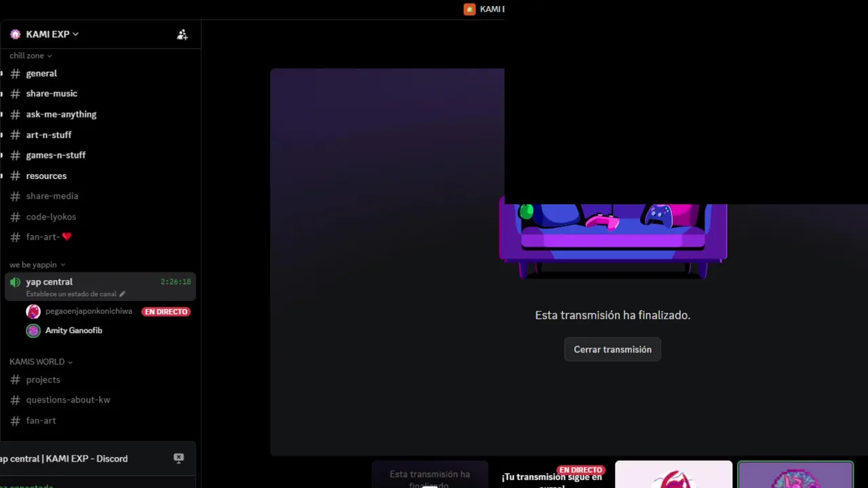This screenshot has width=868, height=488.
Task: Click the purple participant tile with green border
Action: click(795, 474)
